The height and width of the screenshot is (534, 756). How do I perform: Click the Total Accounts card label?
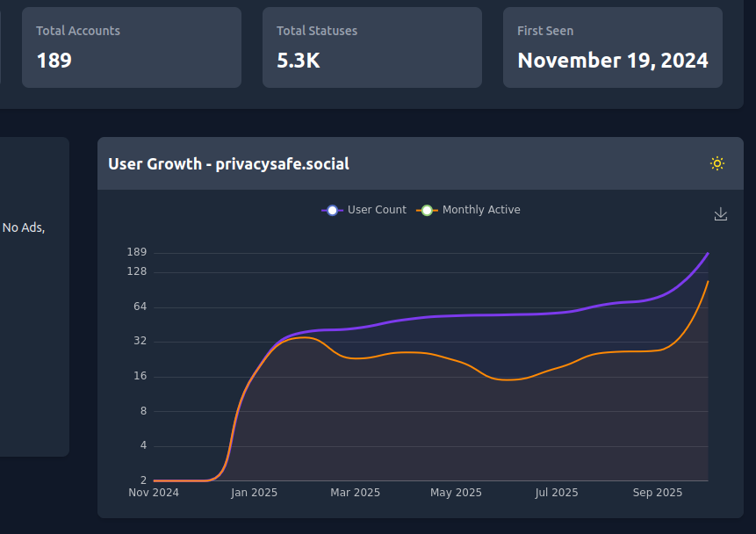pyautogui.click(x=78, y=31)
